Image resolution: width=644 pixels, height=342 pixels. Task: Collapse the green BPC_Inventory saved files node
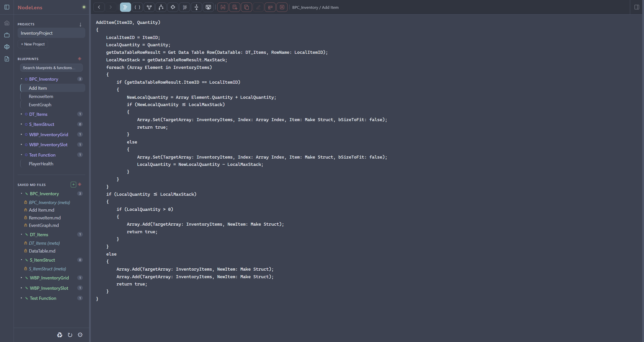click(21, 193)
